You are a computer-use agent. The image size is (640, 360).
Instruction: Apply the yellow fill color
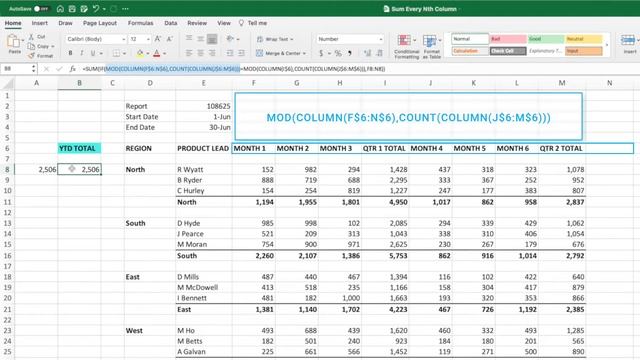(x=140, y=53)
